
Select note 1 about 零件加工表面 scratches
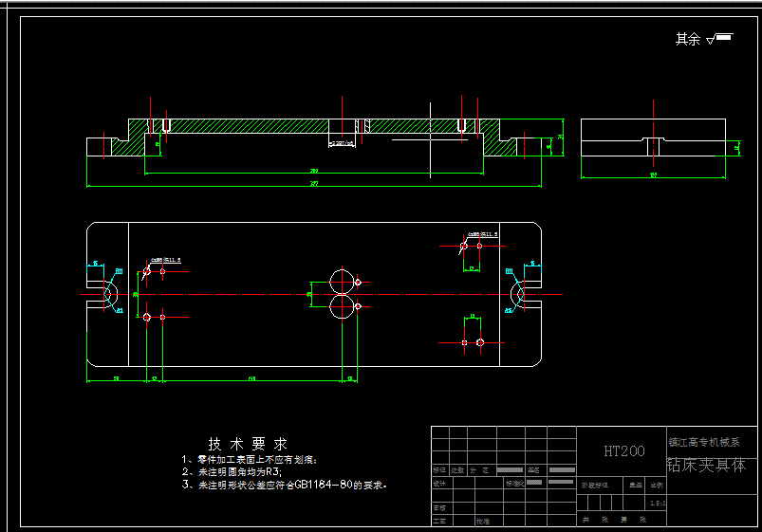click(x=250, y=460)
